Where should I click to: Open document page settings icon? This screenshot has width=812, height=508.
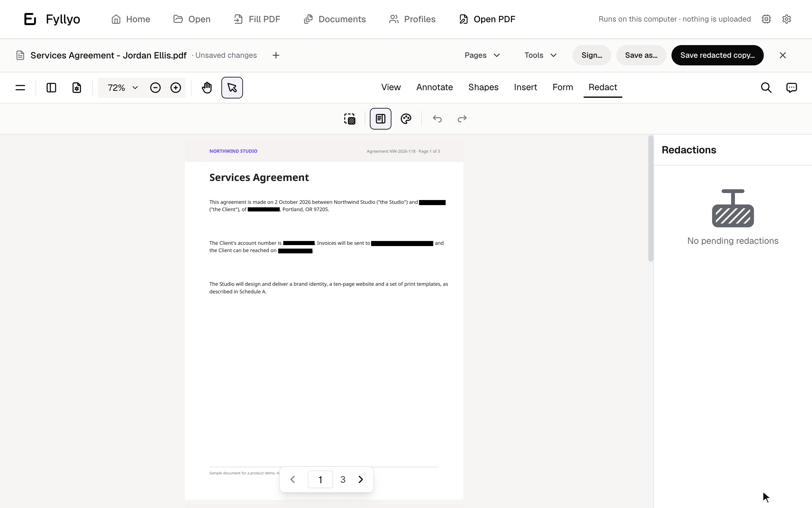(x=77, y=88)
